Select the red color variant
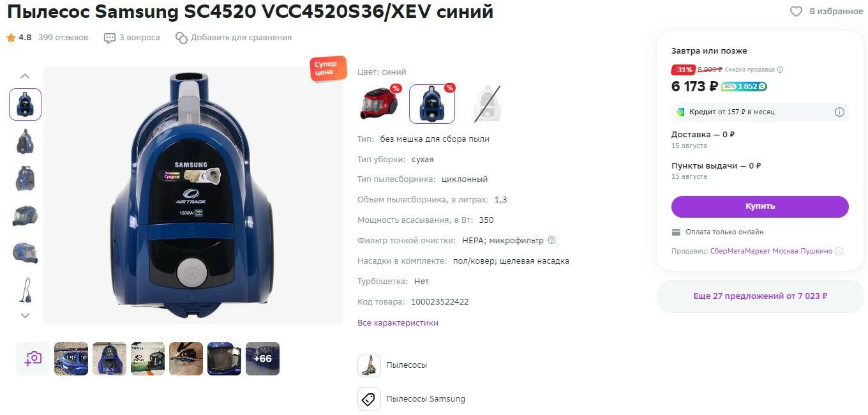Screen dimensions: 868x415 pyautogui.click(x=380, y=103)
